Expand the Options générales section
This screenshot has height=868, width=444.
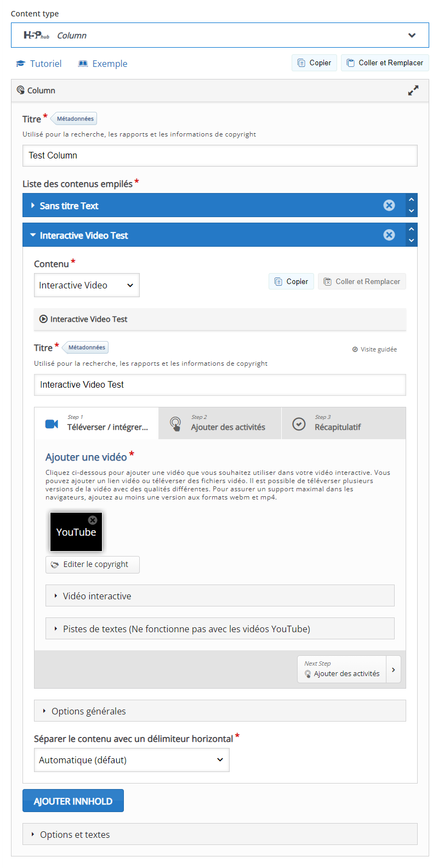coord(220,711)
